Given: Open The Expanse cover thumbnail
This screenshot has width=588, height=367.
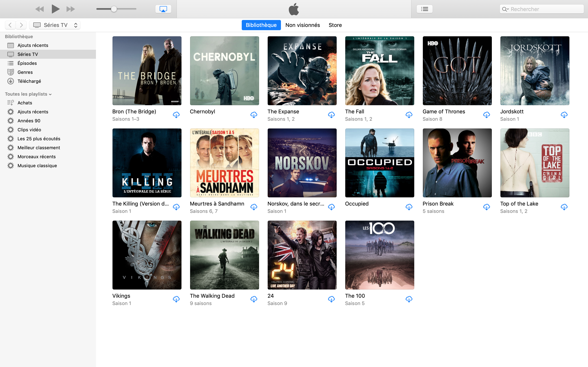Looking at the screenshot, I should 302,71.
